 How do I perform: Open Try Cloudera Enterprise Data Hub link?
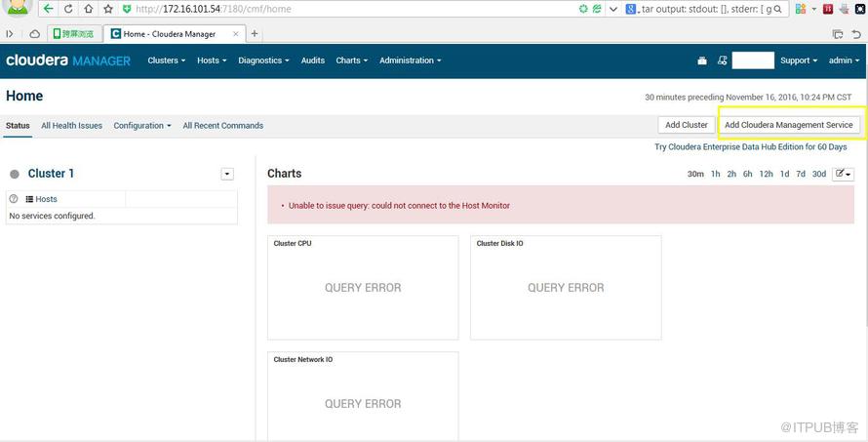[751, 146]
